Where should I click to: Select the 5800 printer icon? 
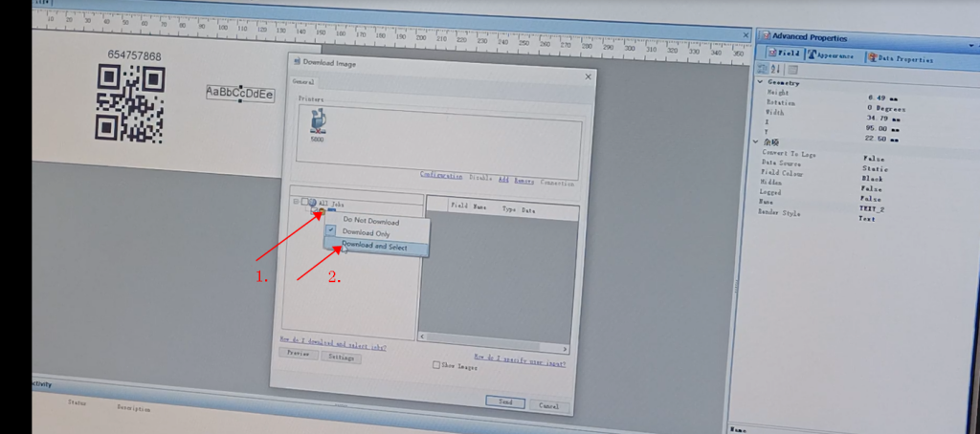pos(317,120)
